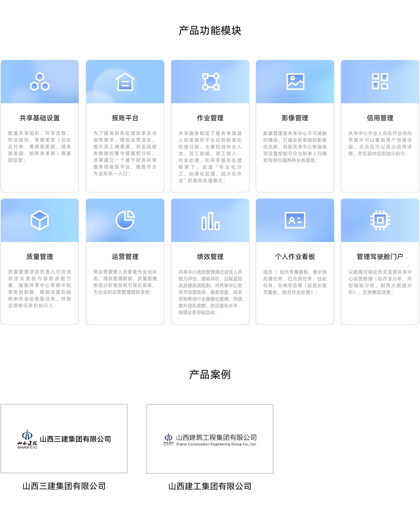Viewport: 420px width, 520px height.
Task: Click the description starting 共享中心作业人员
Action: click(380, 143)
